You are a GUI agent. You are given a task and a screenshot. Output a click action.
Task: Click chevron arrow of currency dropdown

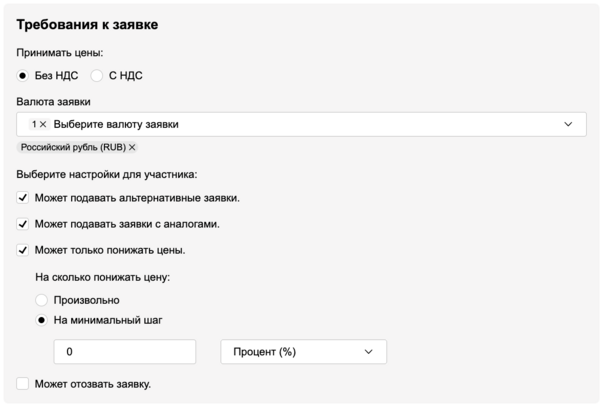568,124
